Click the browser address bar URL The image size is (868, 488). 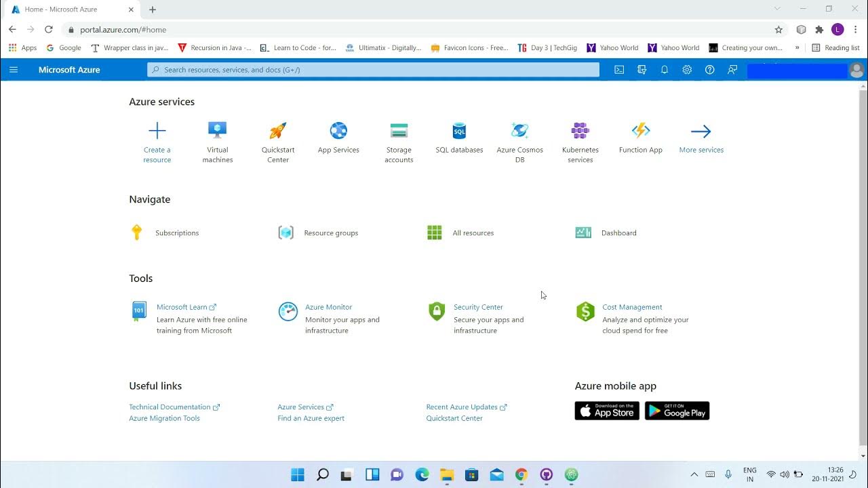123,30
